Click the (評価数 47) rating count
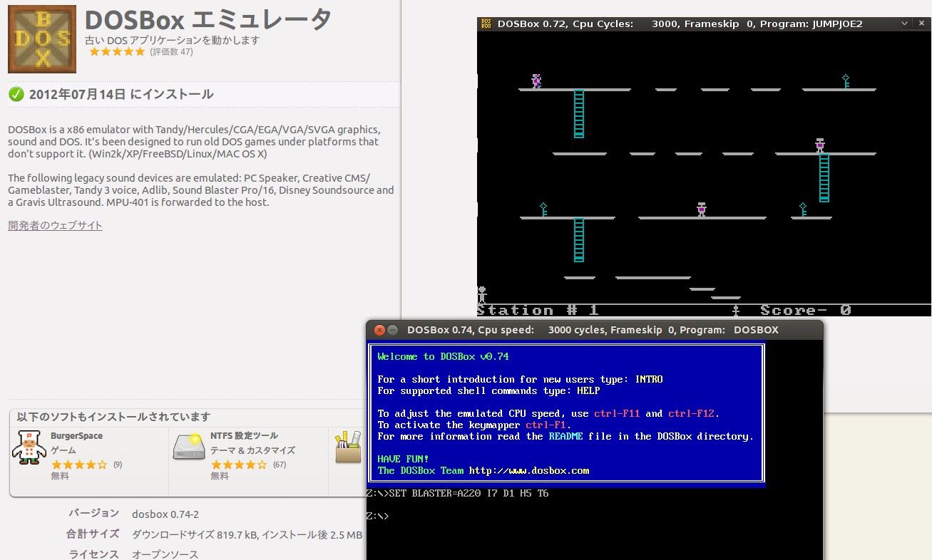Viewport: 932px width, 560px height. pos(171,52)
